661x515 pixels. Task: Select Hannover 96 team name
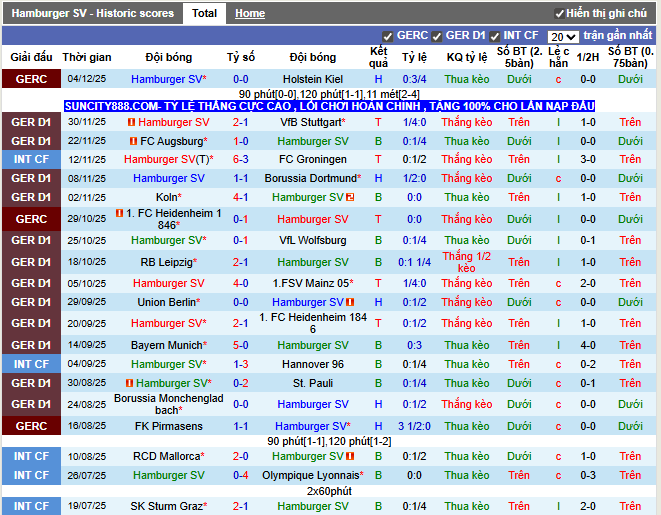(x=313, y=364)
